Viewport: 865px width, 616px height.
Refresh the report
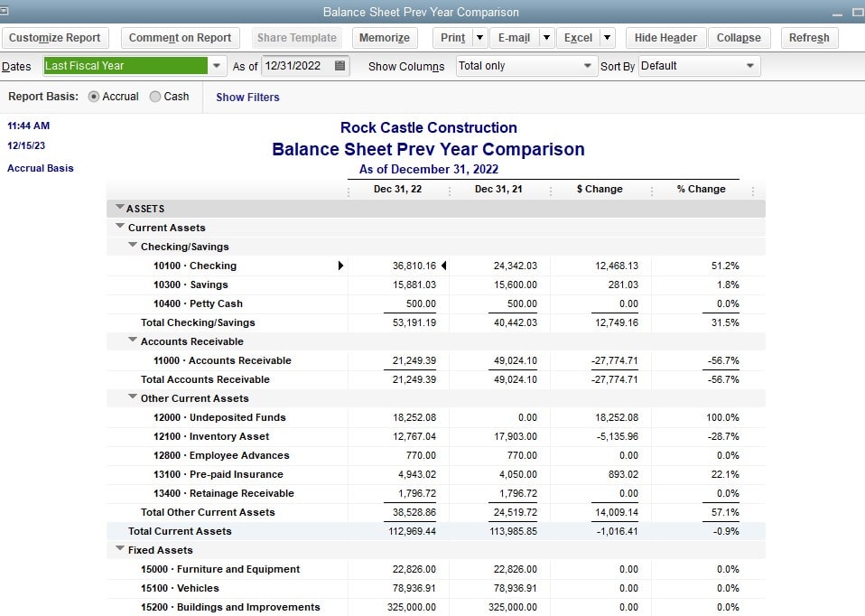click(808, 38)
